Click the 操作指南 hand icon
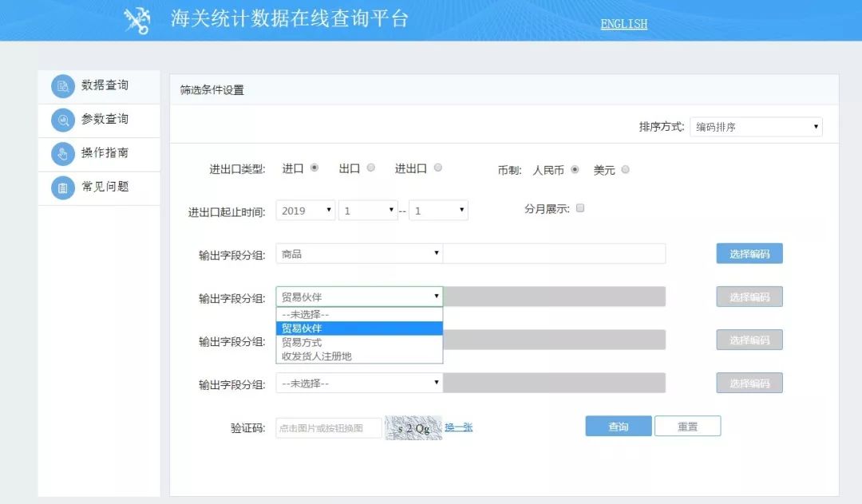 [64, 153]
